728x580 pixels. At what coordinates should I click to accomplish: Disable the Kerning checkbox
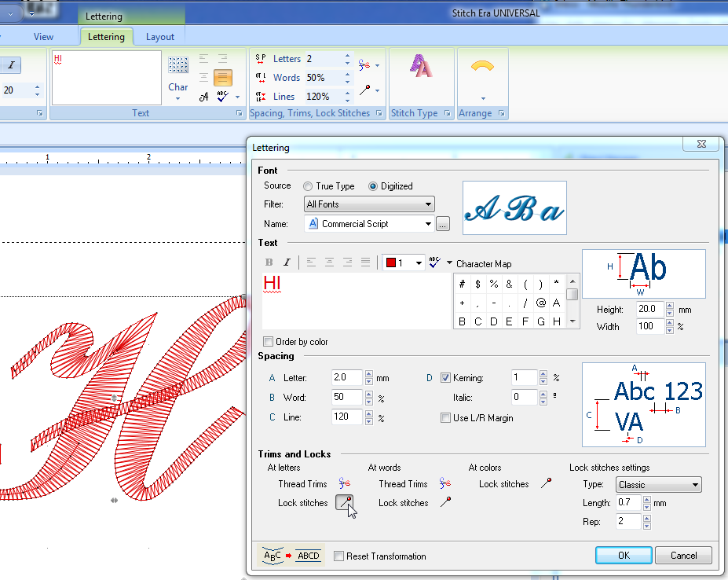[x=446, y=378]
